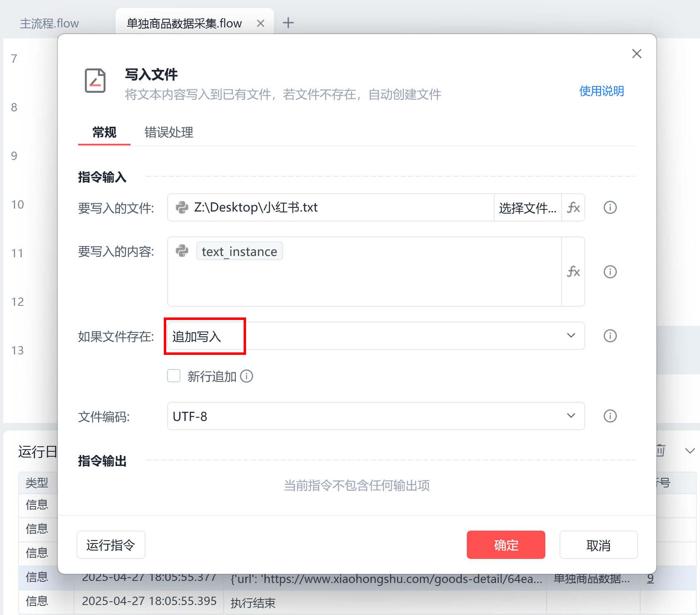Click the 确定 confirm button
This screenshot has height=615, width=700.
506,545
